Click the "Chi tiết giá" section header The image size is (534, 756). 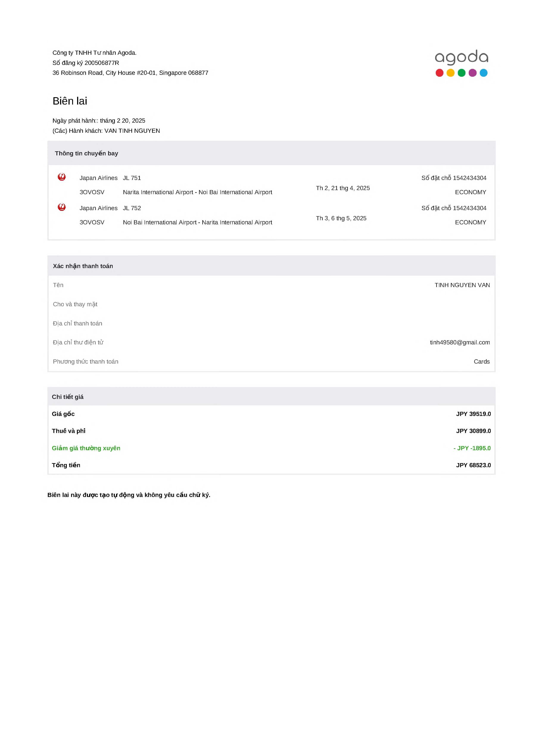[x=68, y=397]
